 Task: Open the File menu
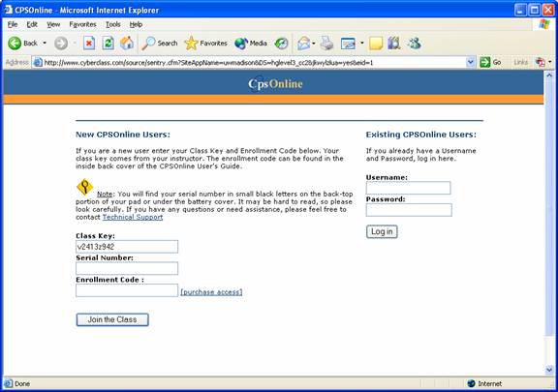click(x=13, y=24)
